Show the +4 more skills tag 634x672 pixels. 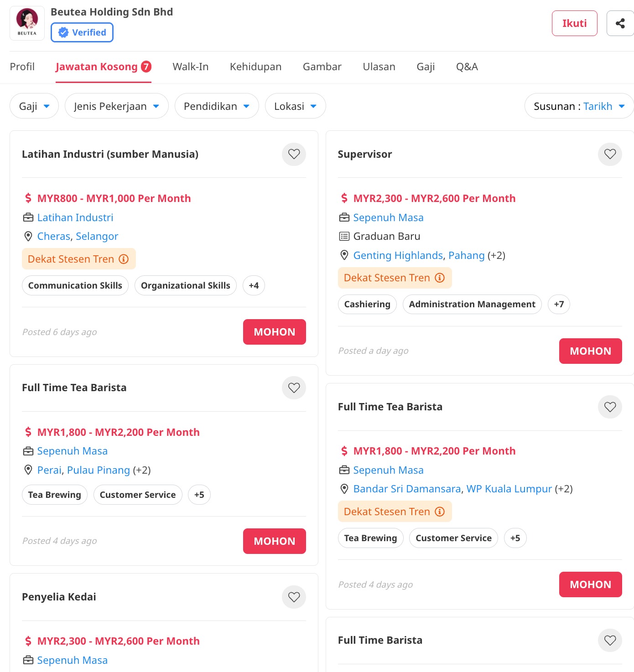[x=254, y=285]
